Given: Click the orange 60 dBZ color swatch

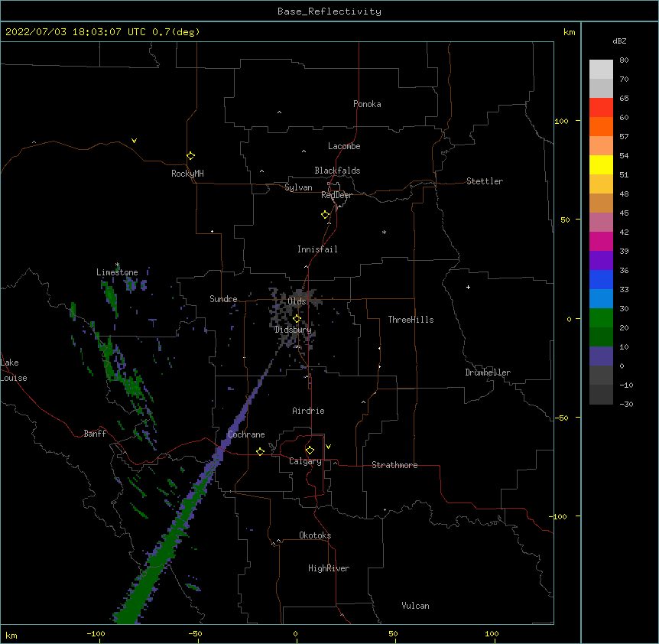Looking at the screenshot, I should (601, 126).
